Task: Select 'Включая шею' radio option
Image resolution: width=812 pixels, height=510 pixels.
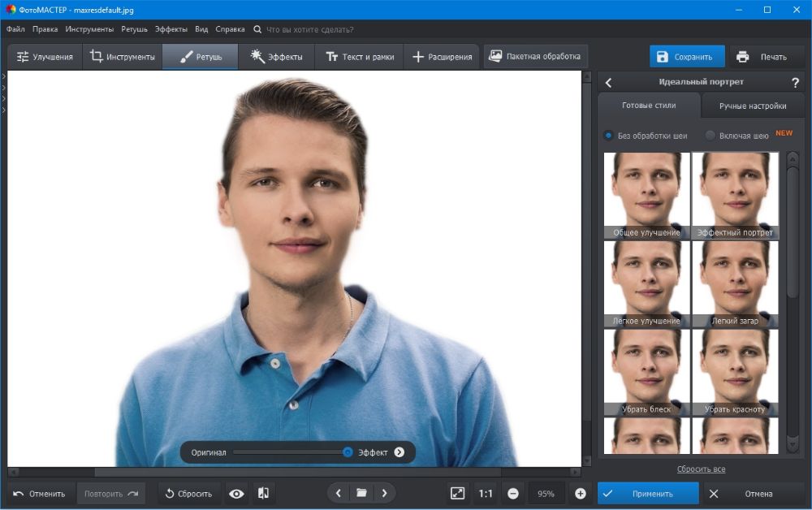Action: 710,136
